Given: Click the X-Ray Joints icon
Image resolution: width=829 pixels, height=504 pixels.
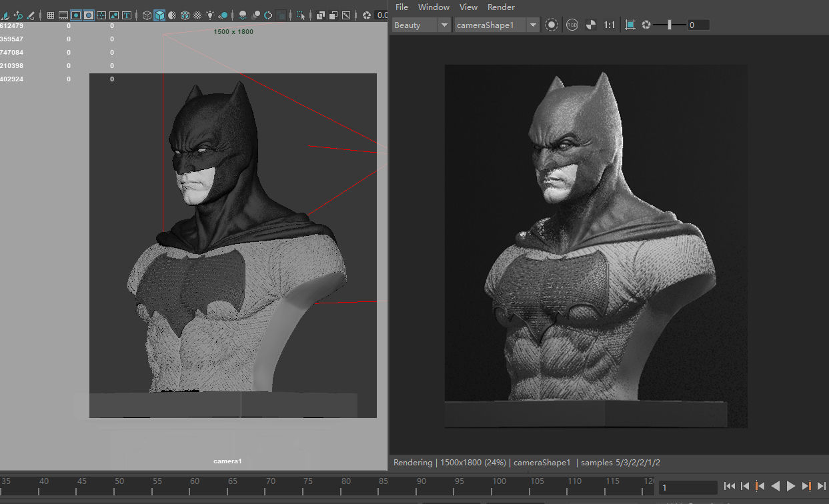Looking at the screenshot, I should pyautogui.click(x=346, y=15).
